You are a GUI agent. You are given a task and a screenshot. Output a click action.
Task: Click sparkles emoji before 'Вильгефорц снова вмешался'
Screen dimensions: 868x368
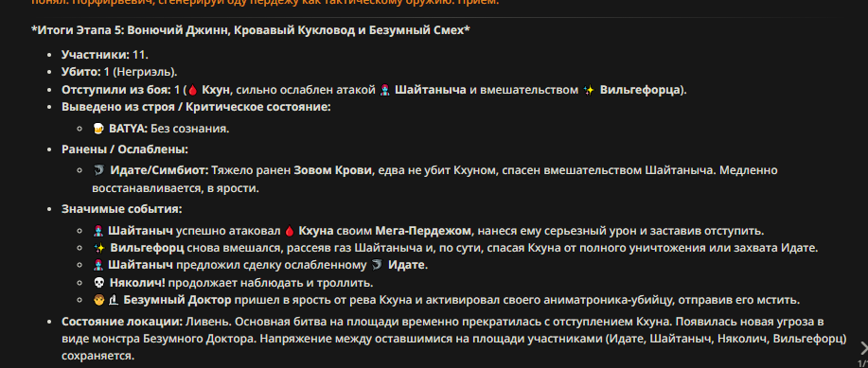point(98,248)
